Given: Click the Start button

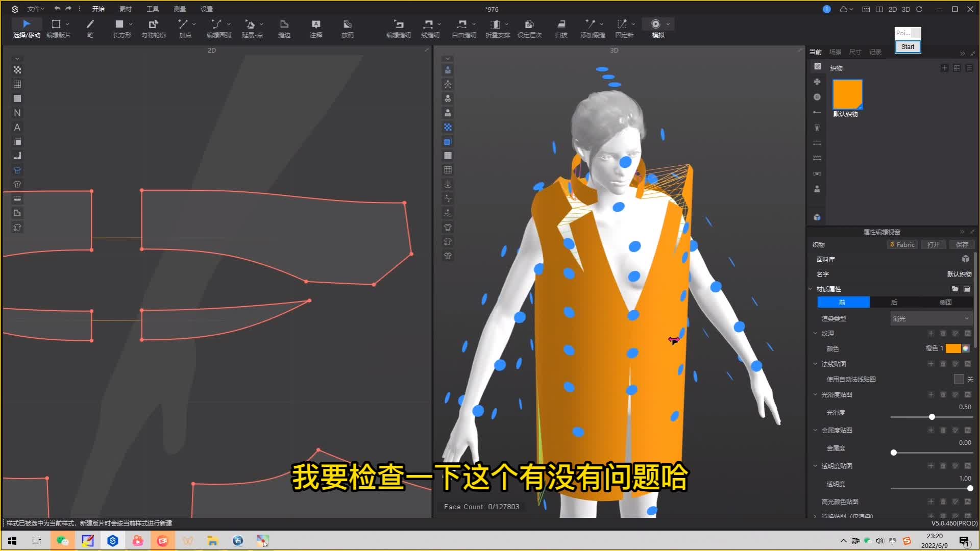Looking at the screenshot, I should tap(908, 46).
